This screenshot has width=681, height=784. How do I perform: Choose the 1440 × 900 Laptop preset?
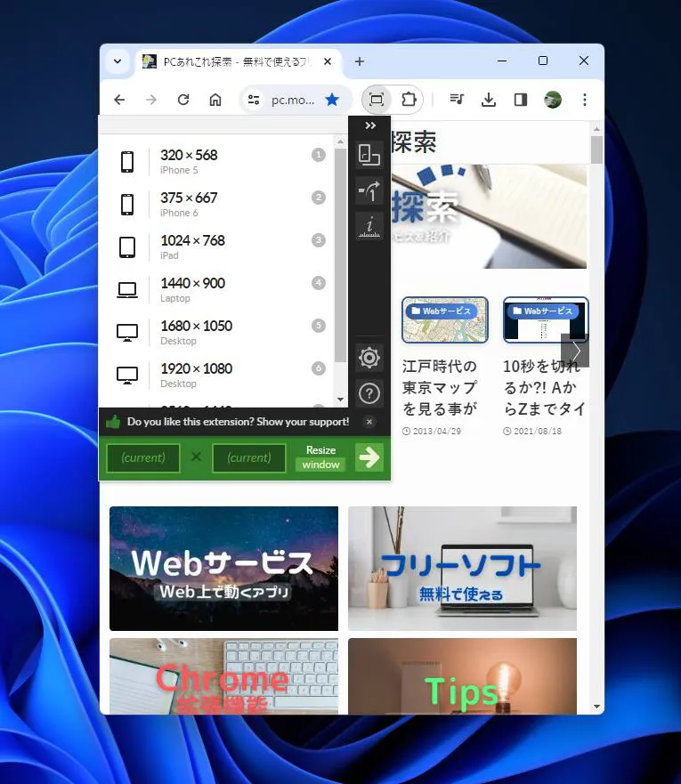(216, 290)
